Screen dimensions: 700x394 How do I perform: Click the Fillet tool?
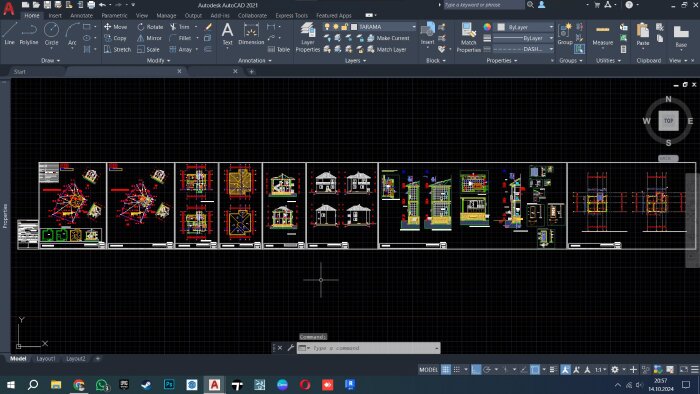[180, 38]
